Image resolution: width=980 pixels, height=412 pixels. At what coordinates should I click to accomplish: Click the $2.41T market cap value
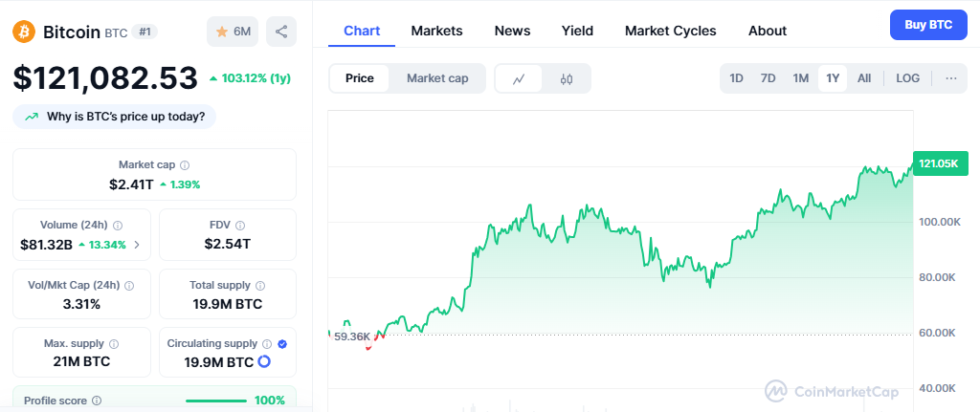click(132, 184)
